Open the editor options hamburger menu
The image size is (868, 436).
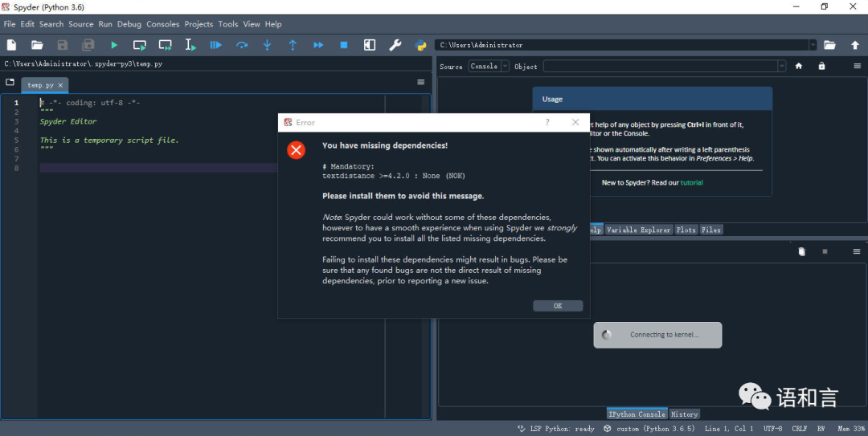coord(420,82)
